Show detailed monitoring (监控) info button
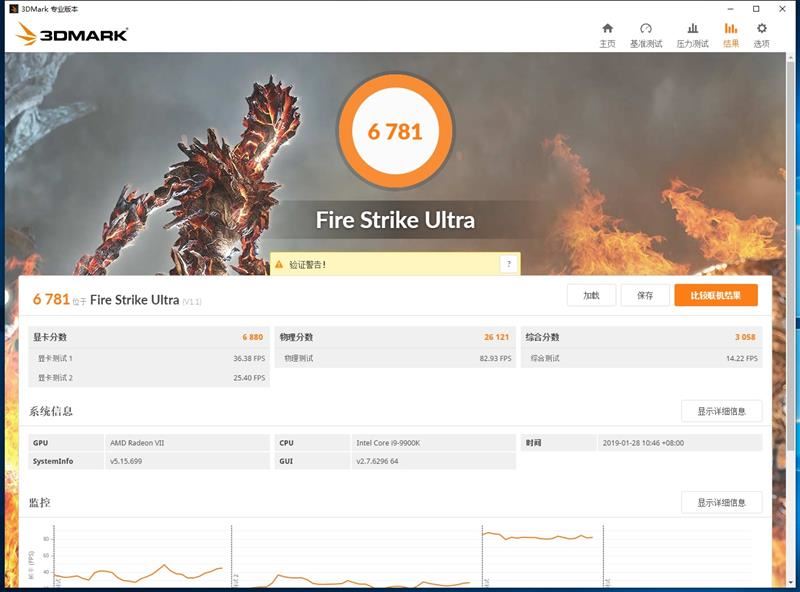This screenshot has width=800, height=592. 721,503
